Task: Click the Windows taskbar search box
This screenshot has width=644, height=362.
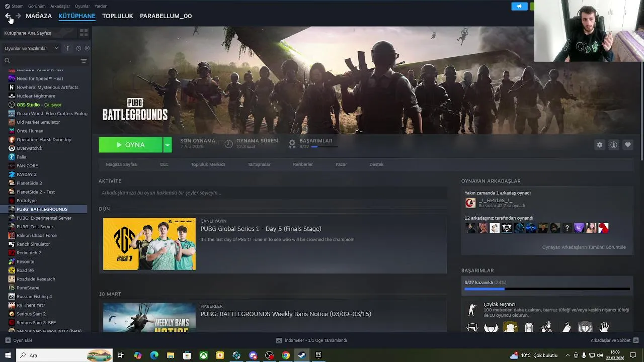Action: 65,355
